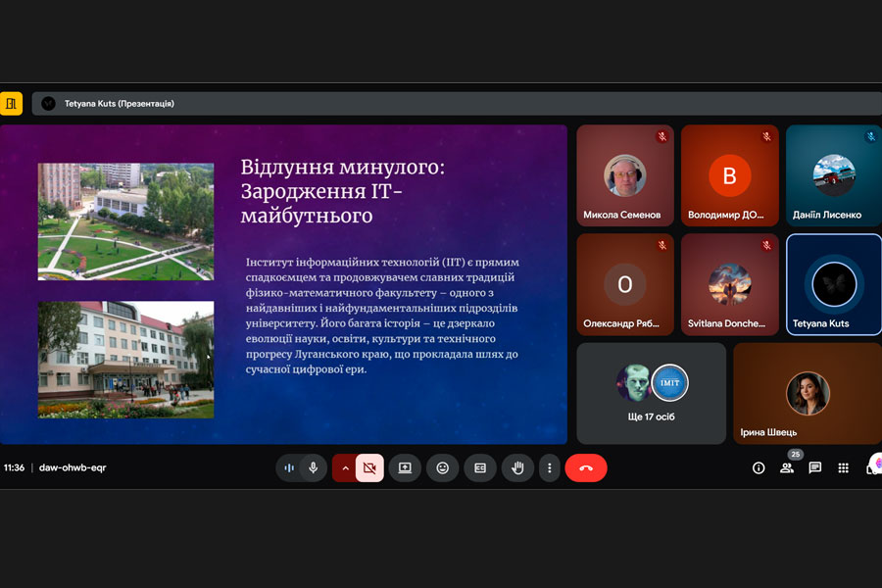This screenshot has width=882, height=588.
Task: Click the muted mic icon on Олександр Ряб... tile
Action: point(662,245)
